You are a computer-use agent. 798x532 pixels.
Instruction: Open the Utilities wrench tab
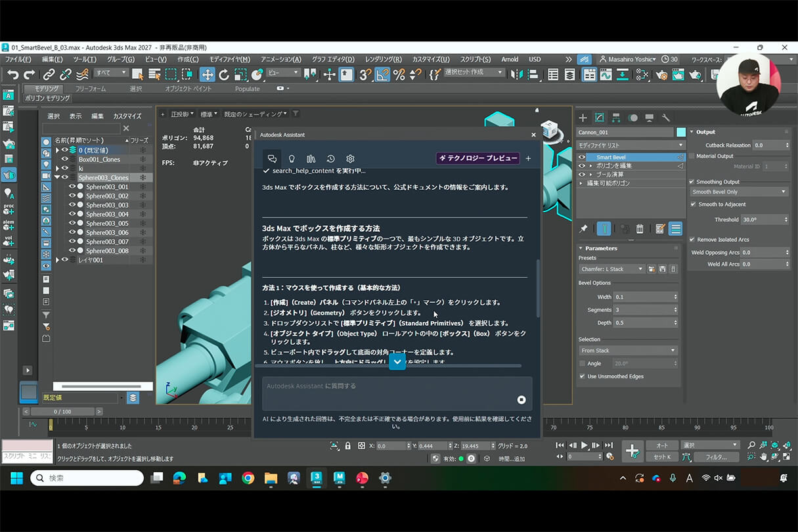[x=666, y=118]
